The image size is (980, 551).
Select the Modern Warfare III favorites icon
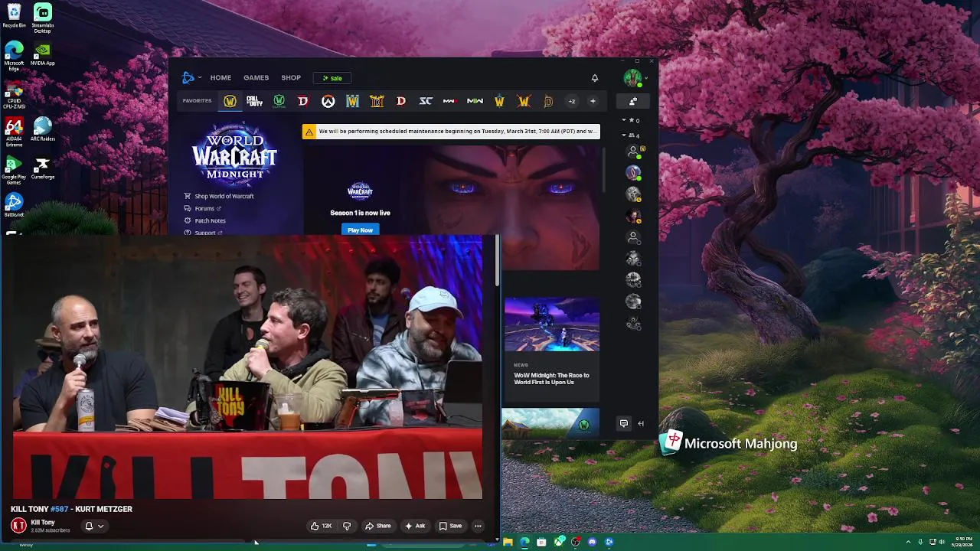(450, 101)
